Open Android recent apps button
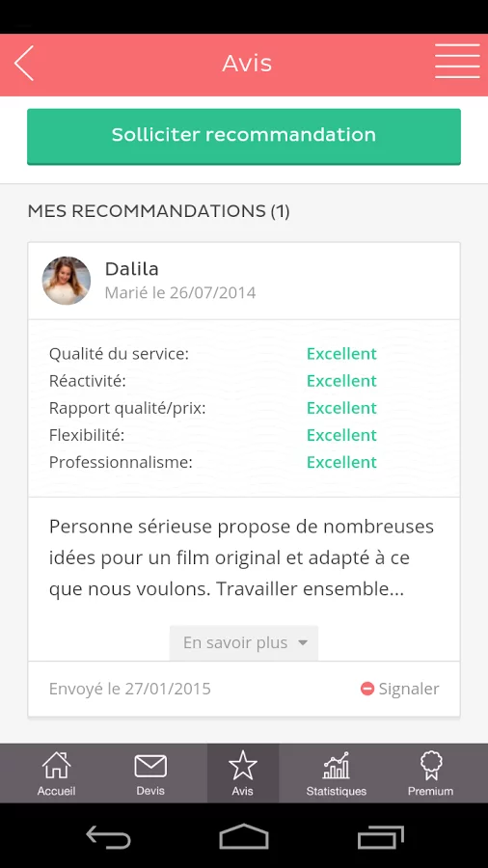The height and width of the screenshot is (868, 488). tap(381, 836)
